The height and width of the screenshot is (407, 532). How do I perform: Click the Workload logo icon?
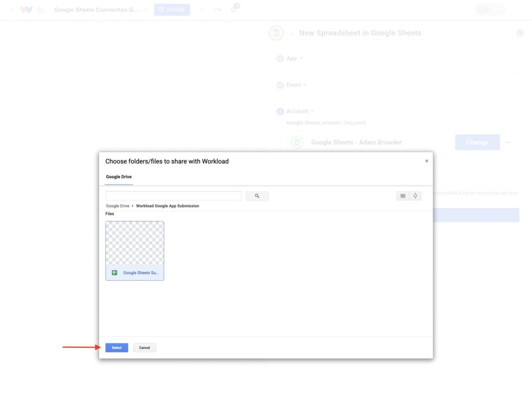[26, 9]
